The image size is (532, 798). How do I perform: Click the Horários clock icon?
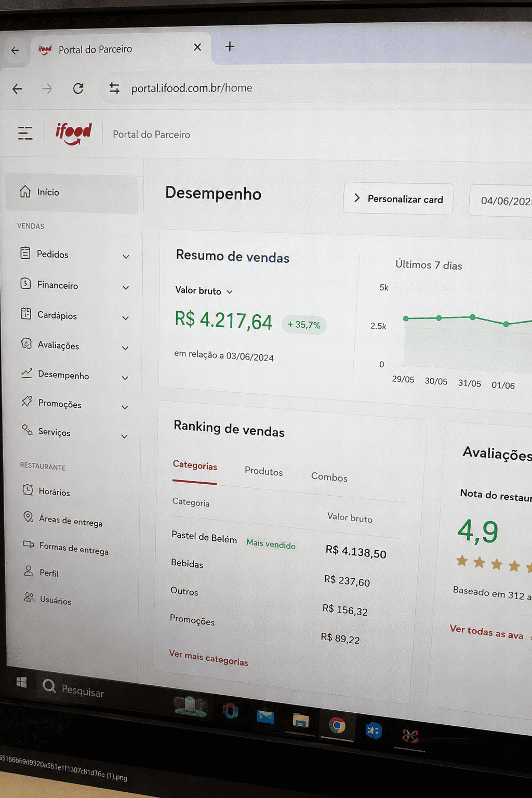[x=28, y=489]
